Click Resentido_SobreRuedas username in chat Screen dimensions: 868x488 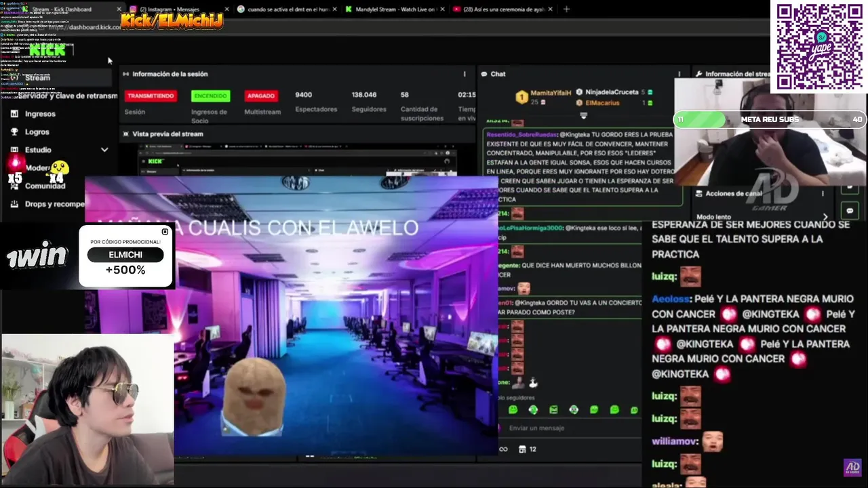tap(521, 134)
